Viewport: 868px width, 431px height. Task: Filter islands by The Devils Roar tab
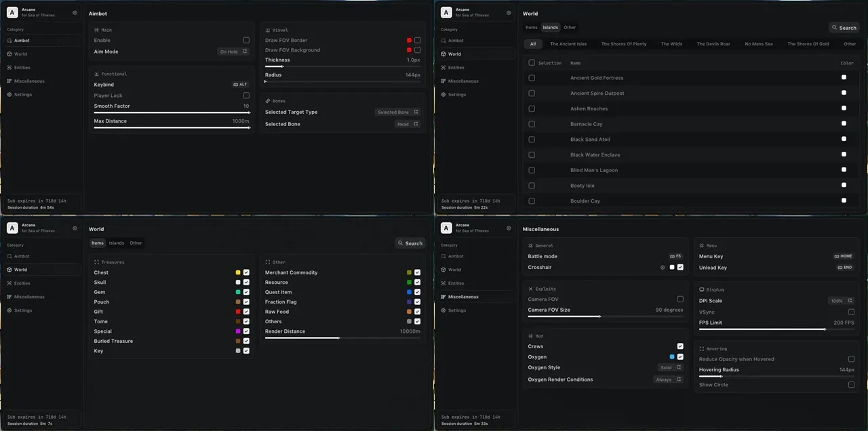tap(713, 44)
